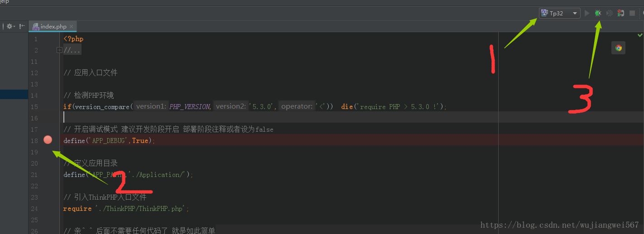Click line number 12 in the gutter
Screen dimensions: 644x234
pyautogui.click(x=34, y=73)
